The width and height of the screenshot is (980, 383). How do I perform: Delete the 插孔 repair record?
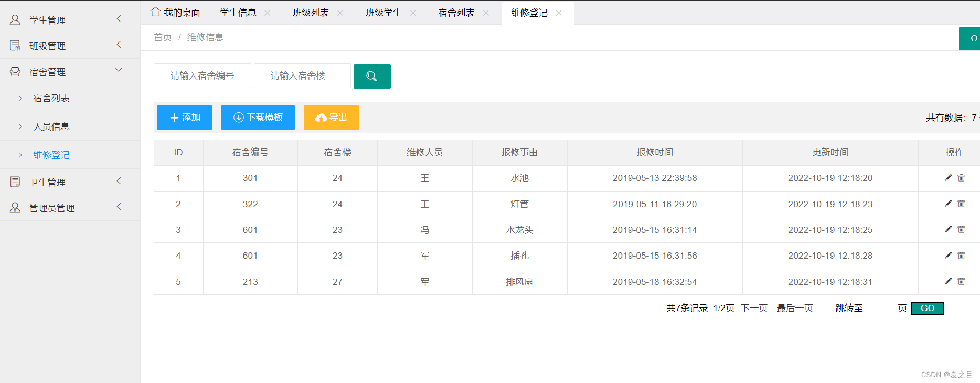tap(962, 256)
